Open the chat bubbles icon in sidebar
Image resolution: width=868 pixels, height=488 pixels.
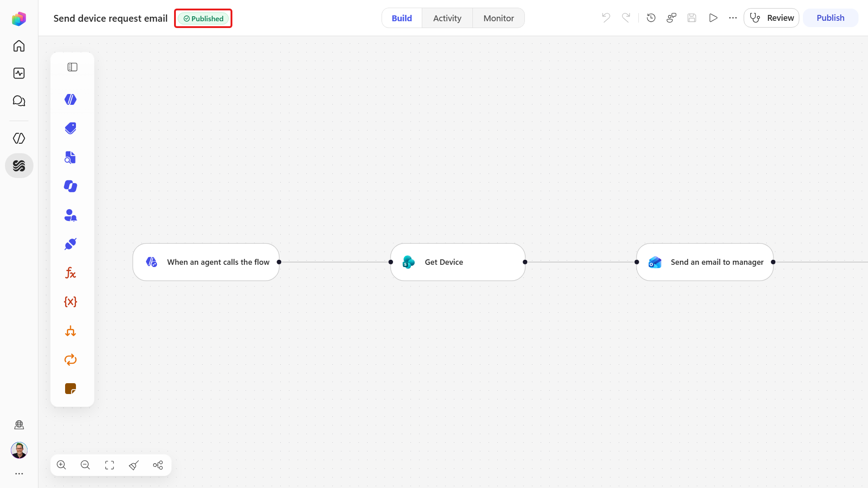point(19,101)
